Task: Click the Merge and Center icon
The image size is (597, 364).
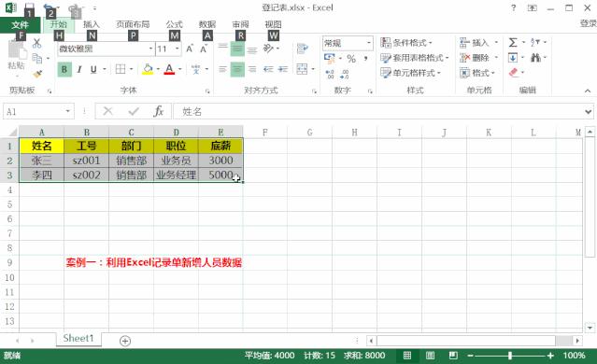Action: [302, 69]
